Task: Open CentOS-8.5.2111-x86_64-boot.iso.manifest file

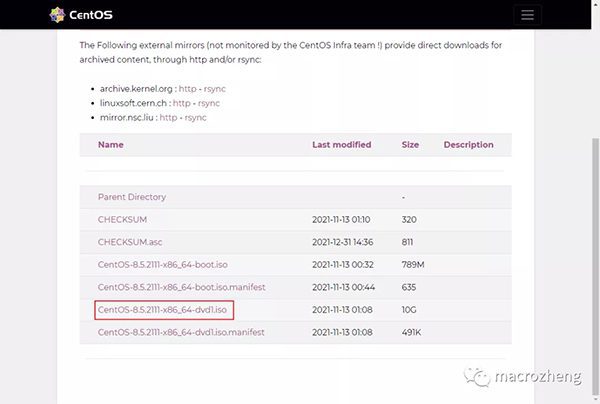Action: coord(181,287)
